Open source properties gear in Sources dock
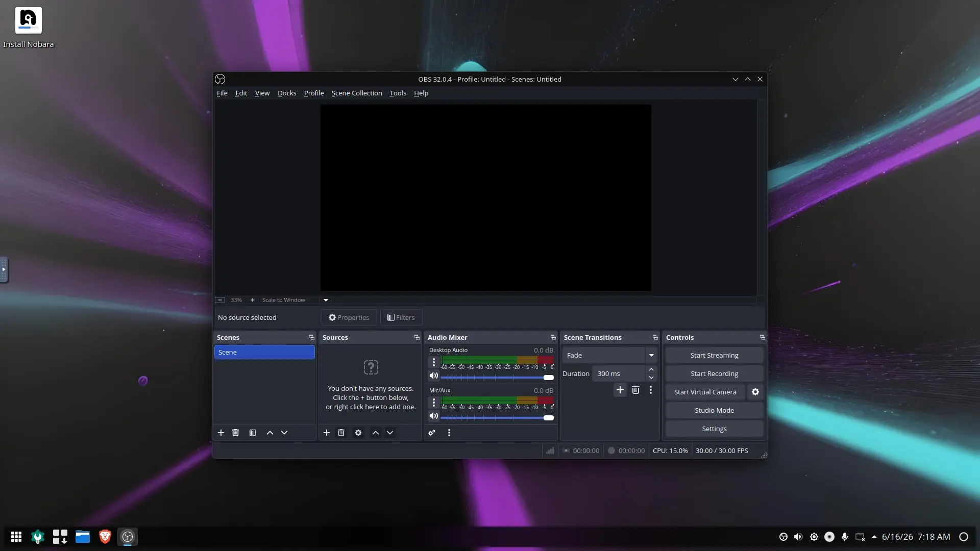The width and height of the screenshot is (980, 551). point(358,433)
